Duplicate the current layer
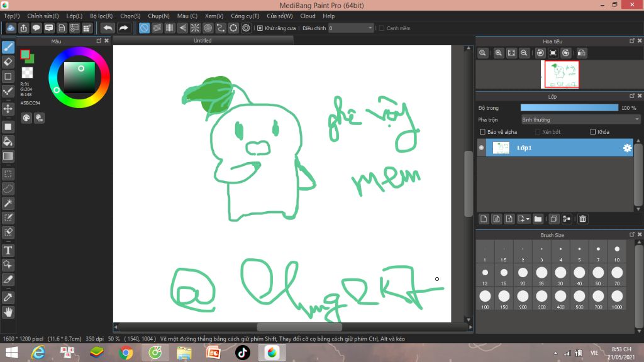 coord(553,219)
